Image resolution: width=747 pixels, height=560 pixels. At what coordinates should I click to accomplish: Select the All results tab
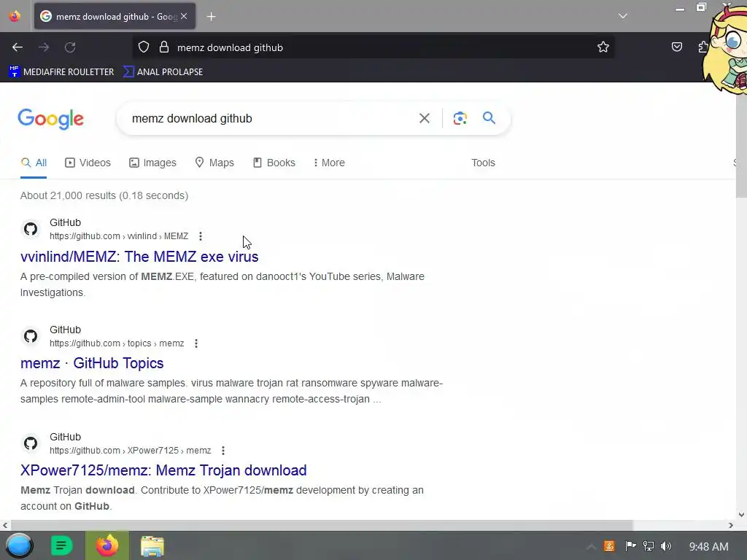click(34, 163)
